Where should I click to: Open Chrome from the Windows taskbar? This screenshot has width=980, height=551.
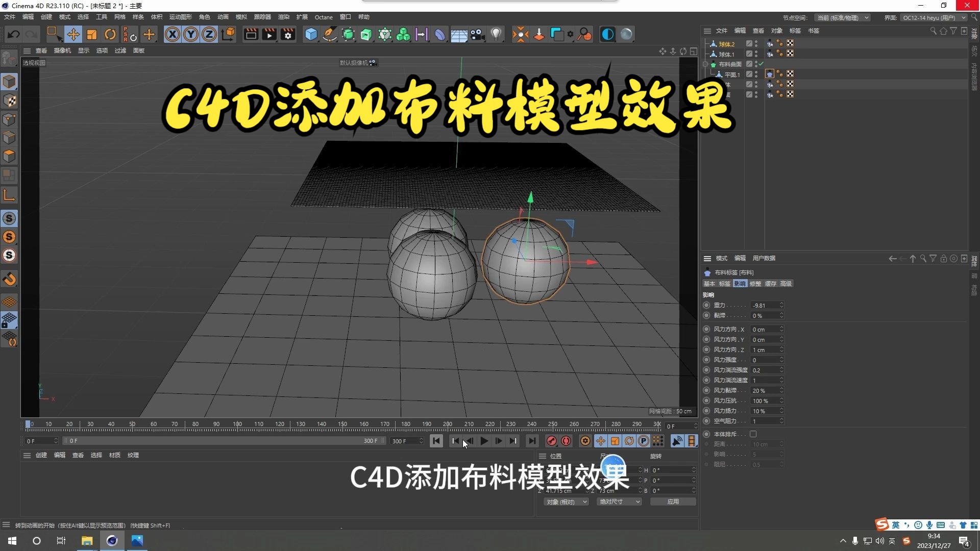pyautogui.click(x=112, y=541)
